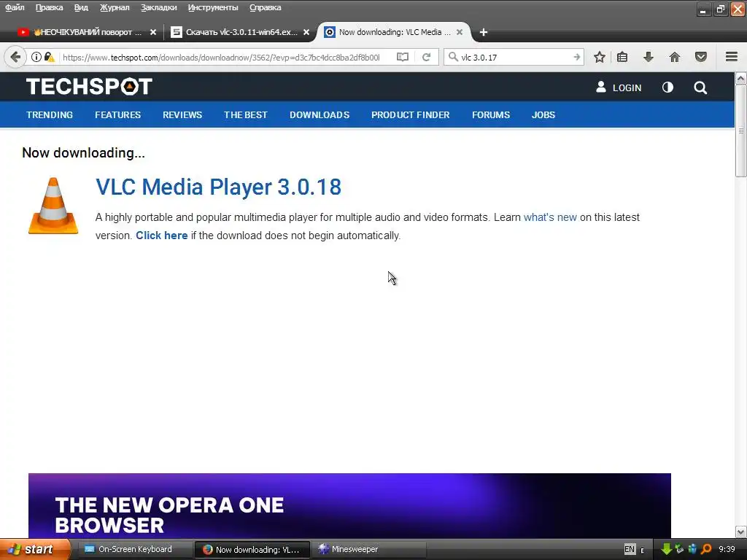Open the downloads arrow in toolbar

coord(648,57)
